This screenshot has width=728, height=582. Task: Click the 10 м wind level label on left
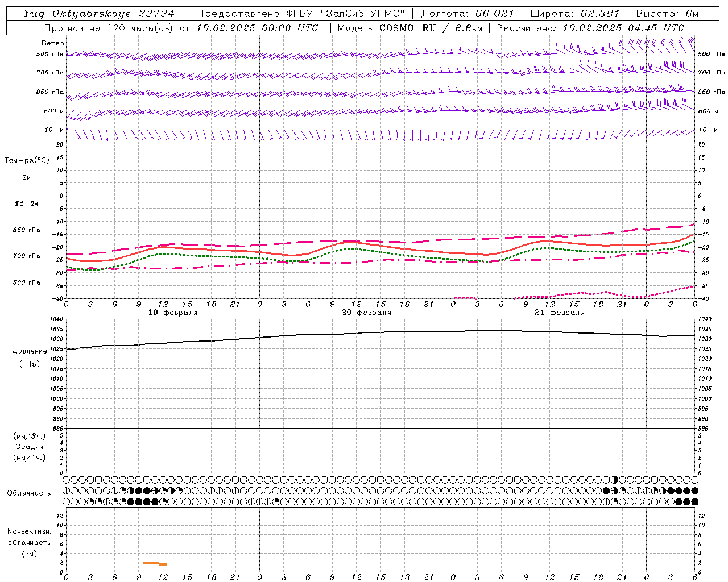pos(54,130)
